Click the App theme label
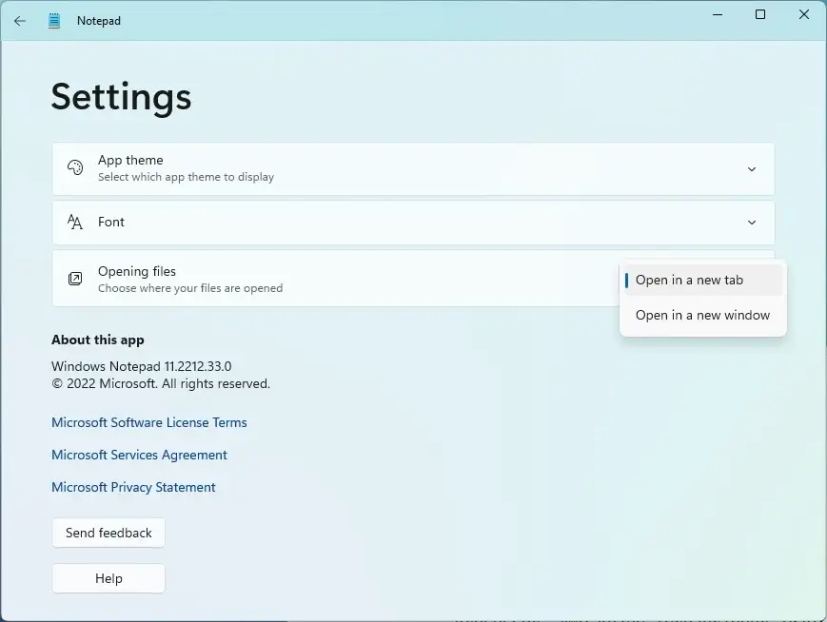 130,160
